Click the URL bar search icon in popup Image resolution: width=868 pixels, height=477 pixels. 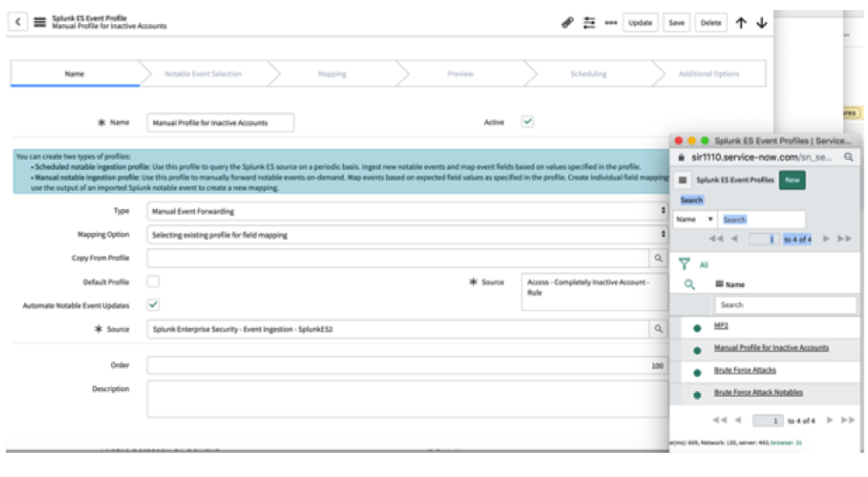point(848,157)
